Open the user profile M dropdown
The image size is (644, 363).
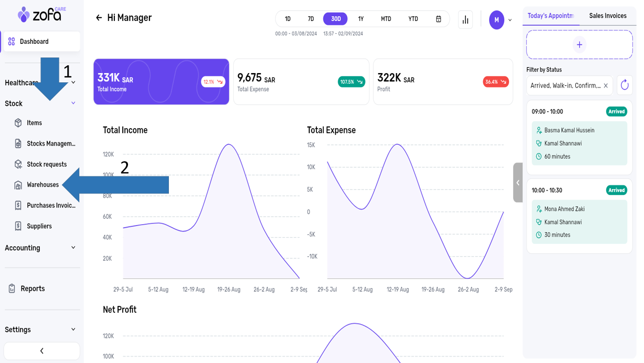click(x=500, y=20)
